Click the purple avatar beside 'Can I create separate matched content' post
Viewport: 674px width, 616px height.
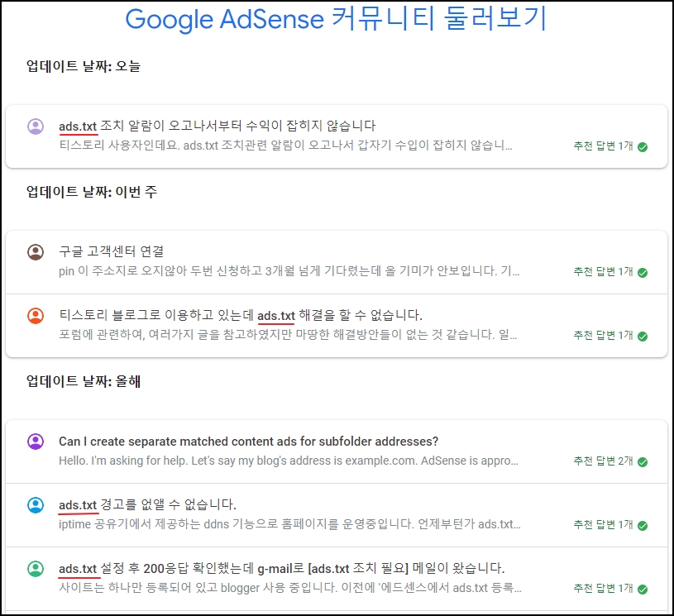tap(36, 441)
